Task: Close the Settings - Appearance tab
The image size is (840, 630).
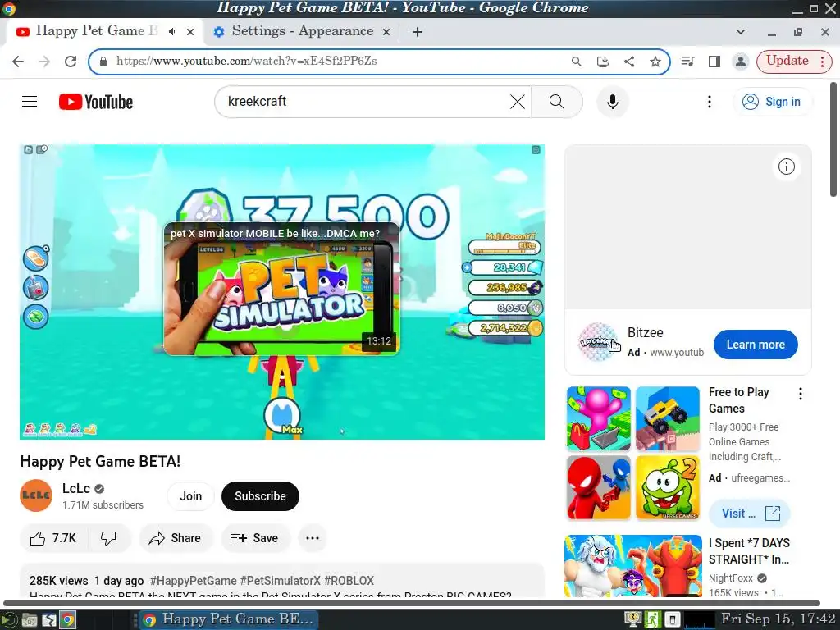Action: tap(386, 32)
